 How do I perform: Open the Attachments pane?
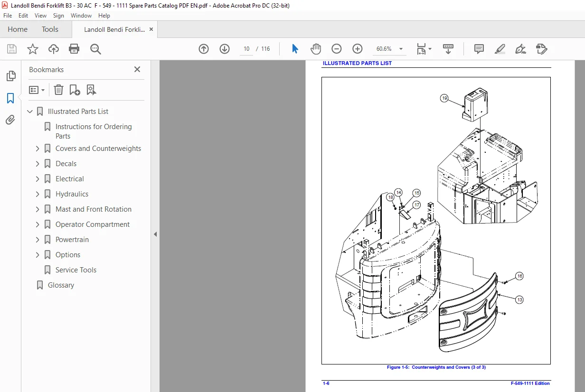point(10,120)
